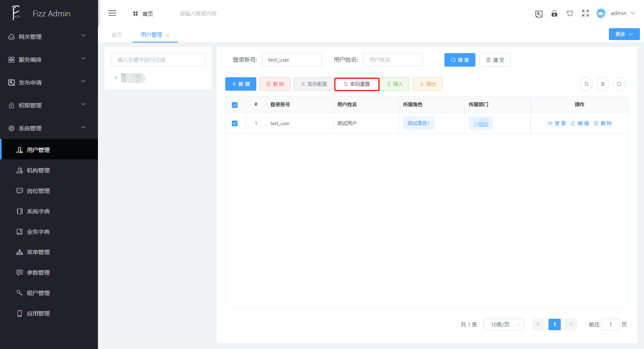Switch to the 首页 tab

[117, 35]
